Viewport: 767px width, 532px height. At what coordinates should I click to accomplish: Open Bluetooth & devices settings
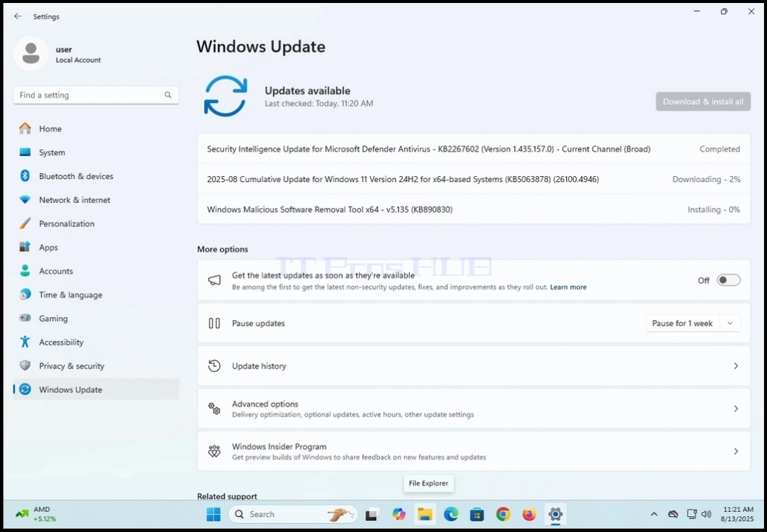click(96, 176)
